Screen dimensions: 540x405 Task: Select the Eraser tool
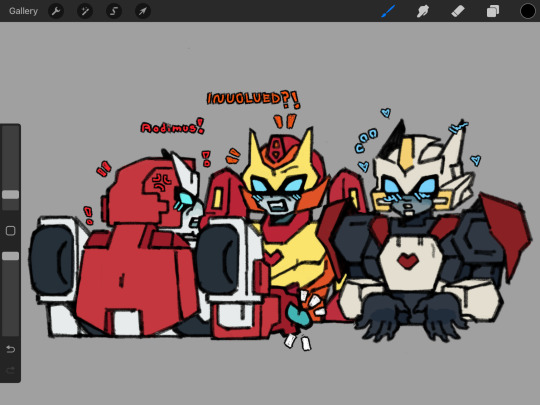pyautogui.click(x=458, y=11)
